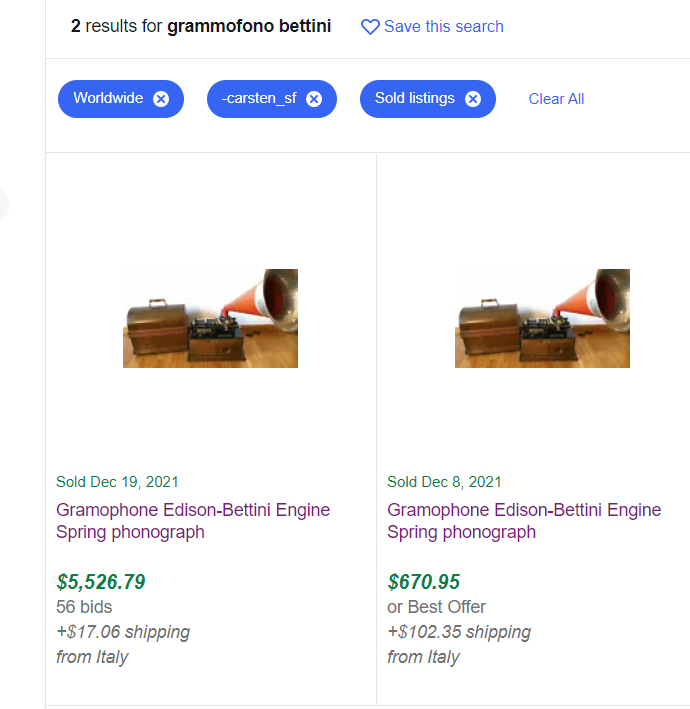Screen dimensions: 690x709
Task: Click the or Best Offer text
Action: (436, 607)
